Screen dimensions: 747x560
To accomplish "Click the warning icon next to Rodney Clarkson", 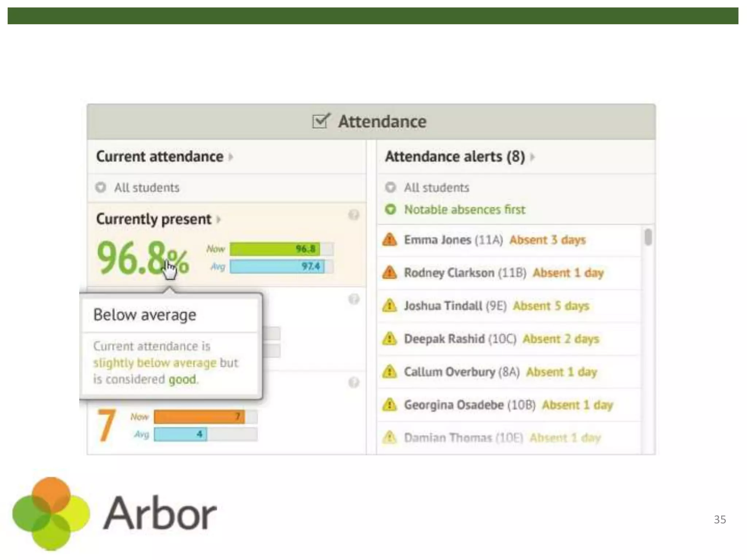I will tap(390, 273).
